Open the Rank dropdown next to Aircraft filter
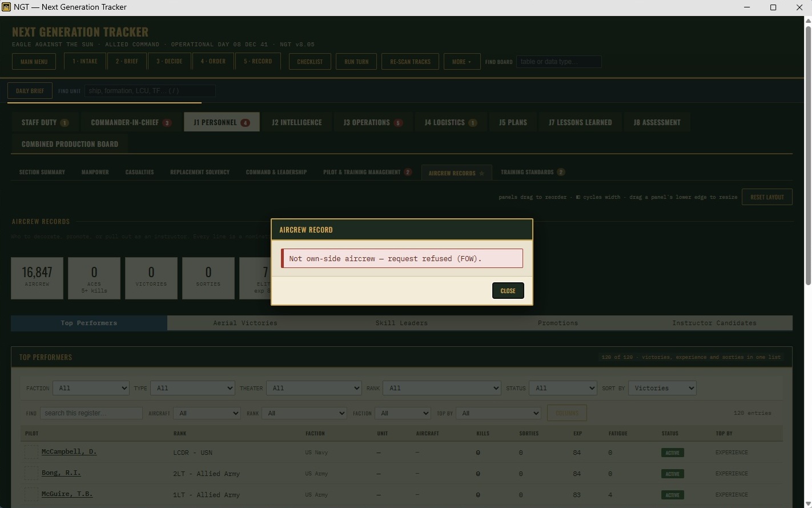 coord(304,413)
